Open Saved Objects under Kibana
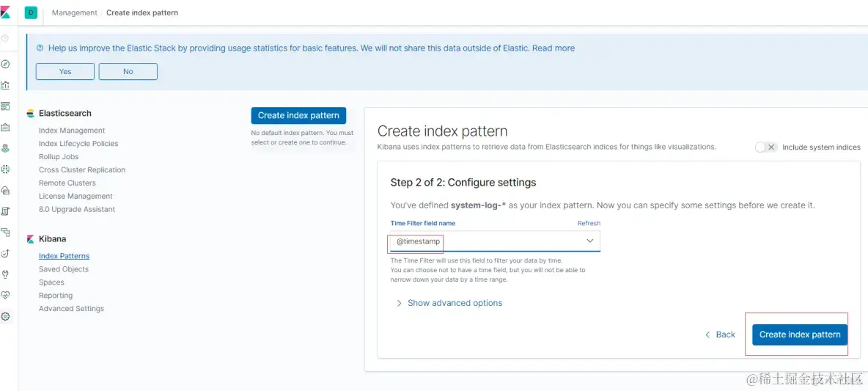868x391 pixels. coord(64,269)
